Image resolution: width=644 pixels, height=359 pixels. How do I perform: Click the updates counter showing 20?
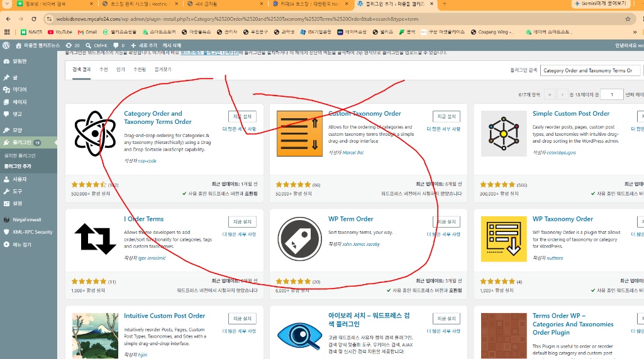pos(73,45)
